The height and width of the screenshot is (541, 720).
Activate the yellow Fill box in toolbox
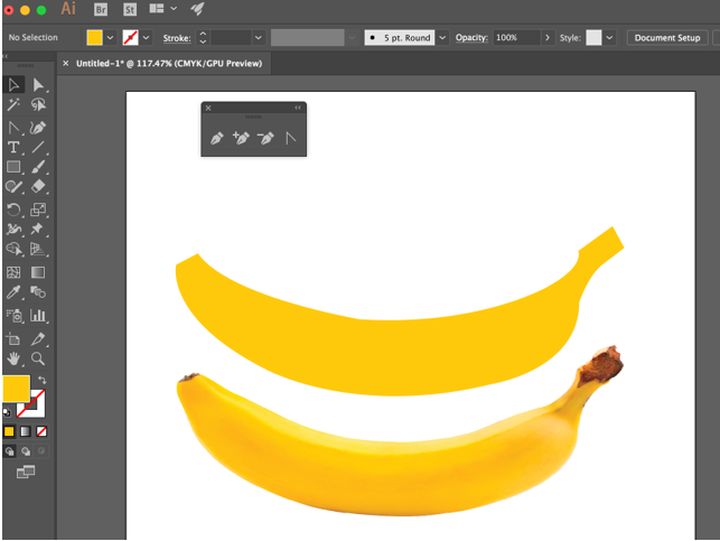pyautogui.click(x=17, y=389)
